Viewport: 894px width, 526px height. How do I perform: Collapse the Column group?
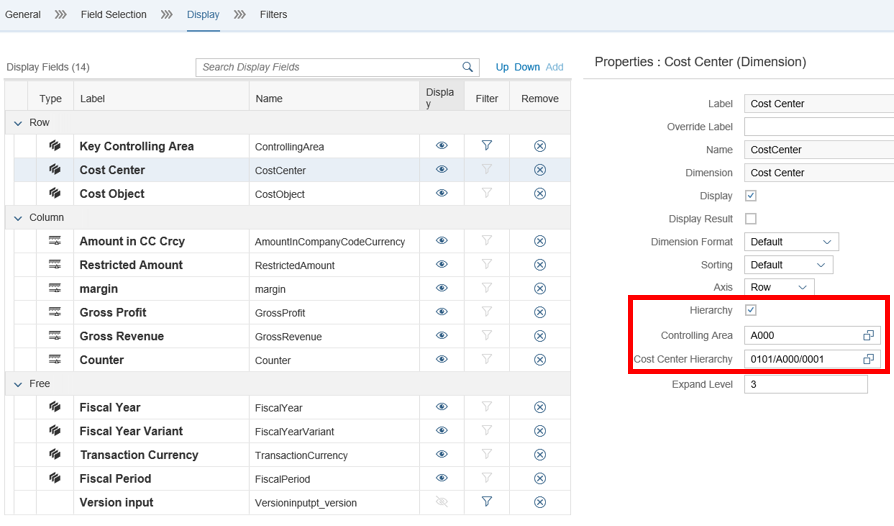[x=18, y=218]
